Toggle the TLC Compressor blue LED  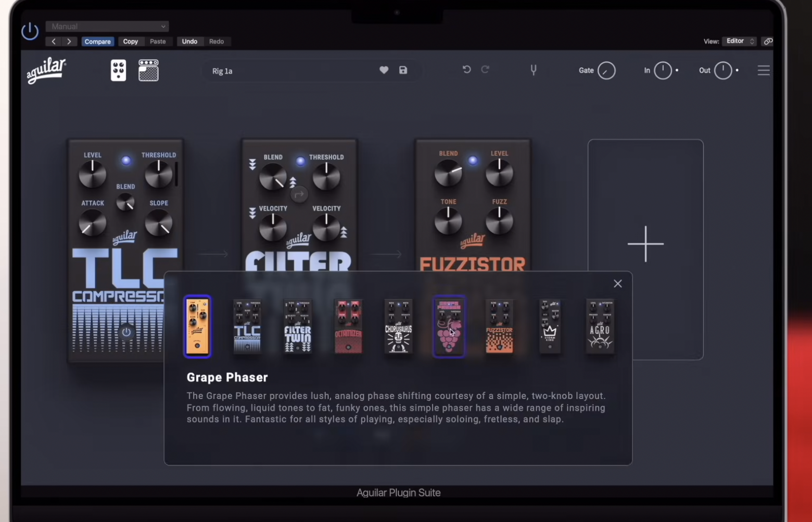pyautogui.click(x=126, y=160)
